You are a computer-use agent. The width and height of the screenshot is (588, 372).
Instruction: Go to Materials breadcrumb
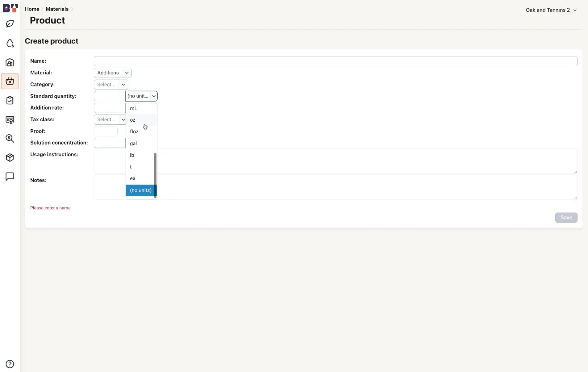57,9
